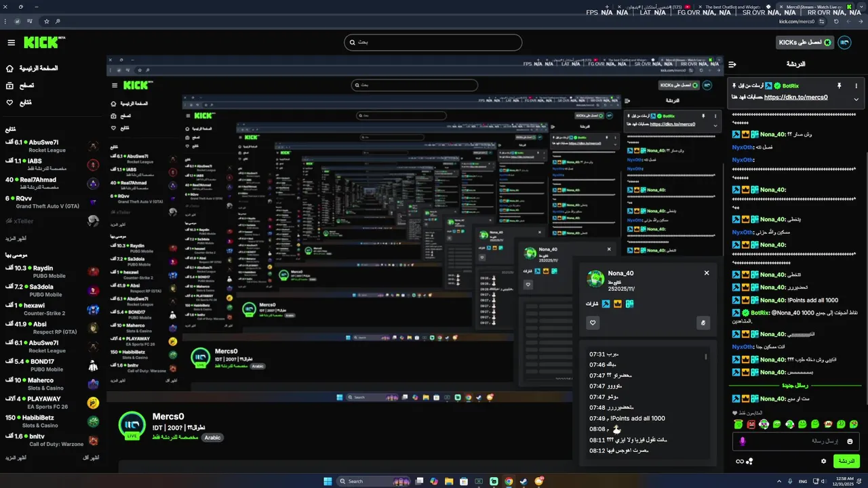
Task: Open the Kick hamburger menu in outermost page
Action: pos(11,43)
